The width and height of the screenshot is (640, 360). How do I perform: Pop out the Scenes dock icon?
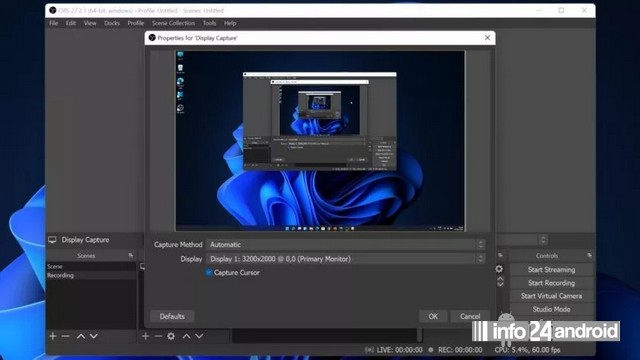[131, 256]
